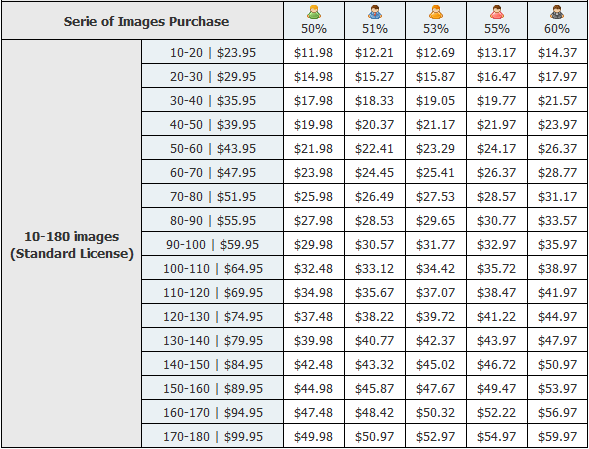Select the 10-20 | $23.95 row label
Screen dimensions: 589x449
213,52
